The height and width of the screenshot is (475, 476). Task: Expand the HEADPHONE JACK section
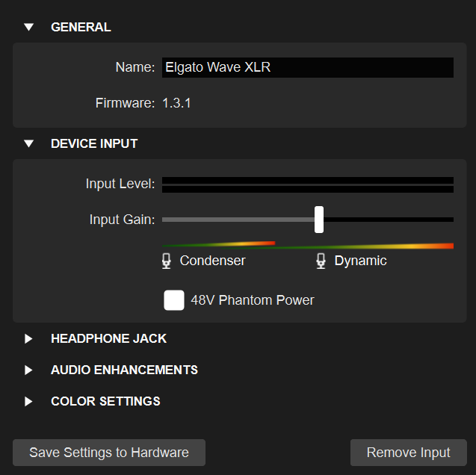coord(28,338)
